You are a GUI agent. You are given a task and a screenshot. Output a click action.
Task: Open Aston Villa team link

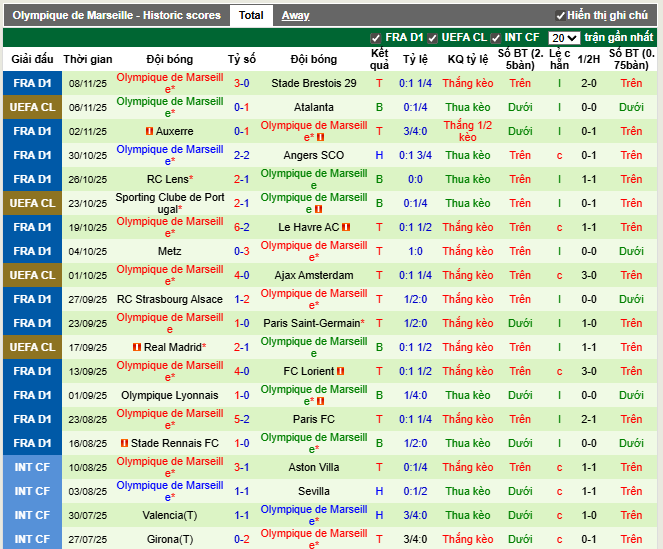pos(314,467)
